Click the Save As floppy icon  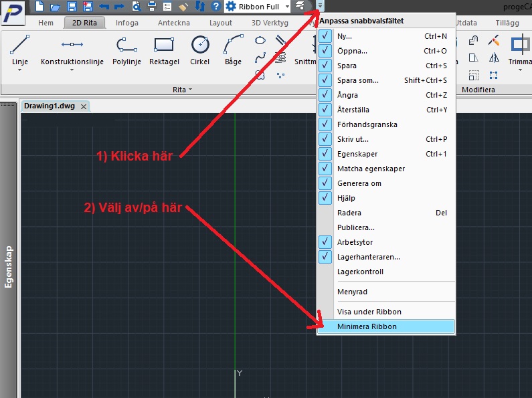coord(88,7)
